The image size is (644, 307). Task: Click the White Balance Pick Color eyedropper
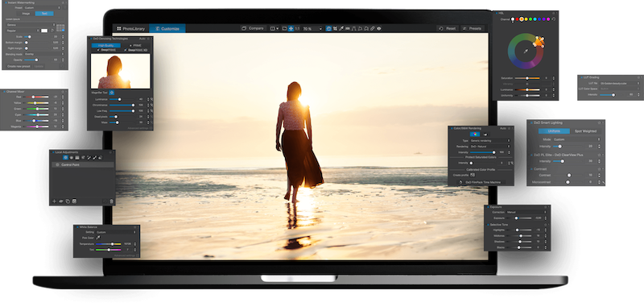tap(98, 238)
